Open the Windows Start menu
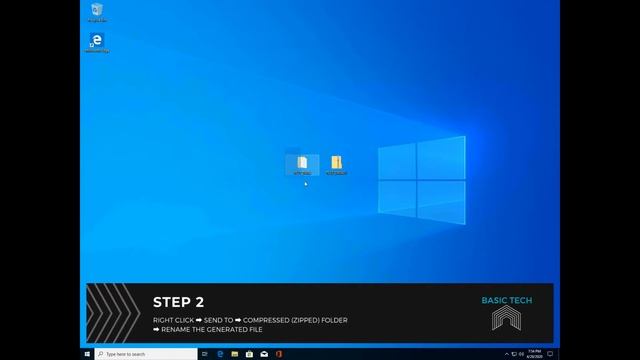640x360 pixels. click(87, 354)
